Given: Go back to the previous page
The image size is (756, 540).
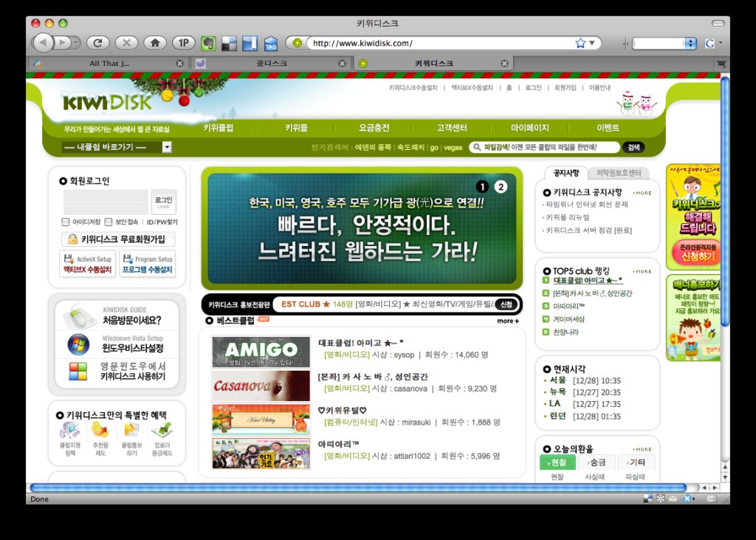Looking at the screenshot, I should click(43, 43).
